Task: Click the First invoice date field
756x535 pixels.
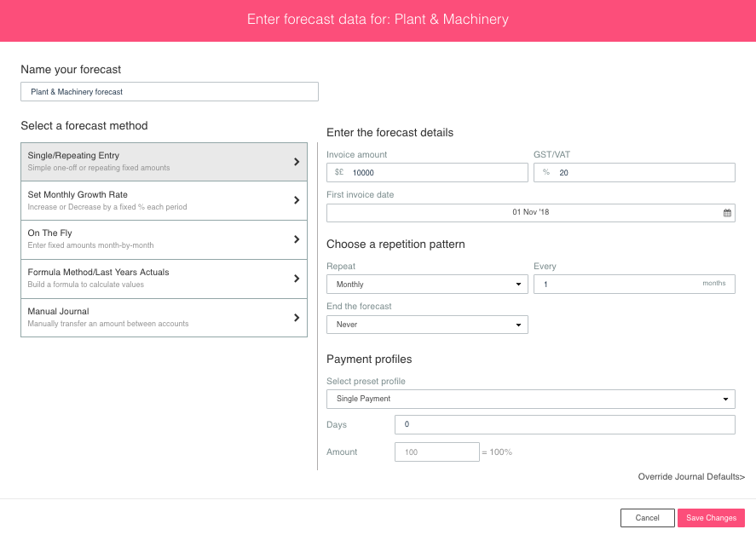Action: (x=531, y=213)
